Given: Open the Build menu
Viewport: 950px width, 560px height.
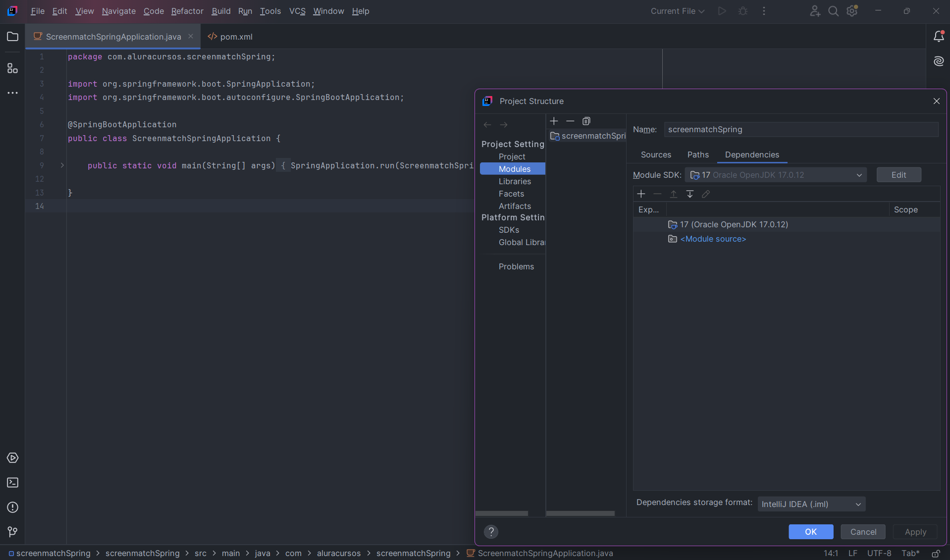Looking at the screenshot, I should point(221,11).
